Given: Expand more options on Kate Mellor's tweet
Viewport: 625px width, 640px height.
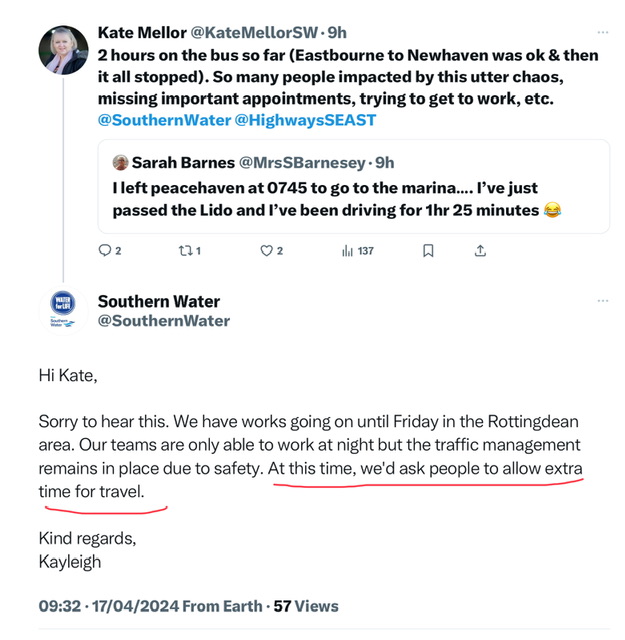Looking at the screenshot, I should coord(603,32).
